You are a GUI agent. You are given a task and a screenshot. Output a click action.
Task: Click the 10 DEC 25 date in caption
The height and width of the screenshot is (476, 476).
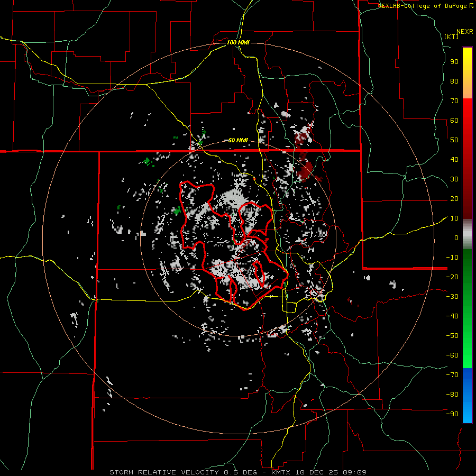click(317, 472)
